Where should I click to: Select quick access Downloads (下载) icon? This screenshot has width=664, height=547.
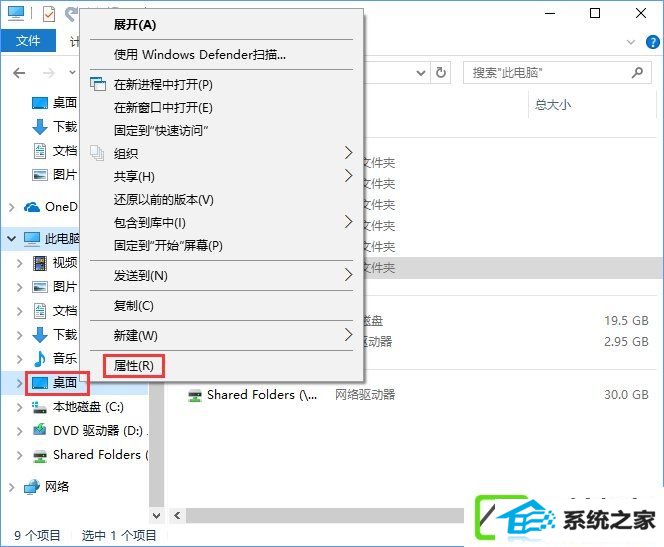click(40, 127)
